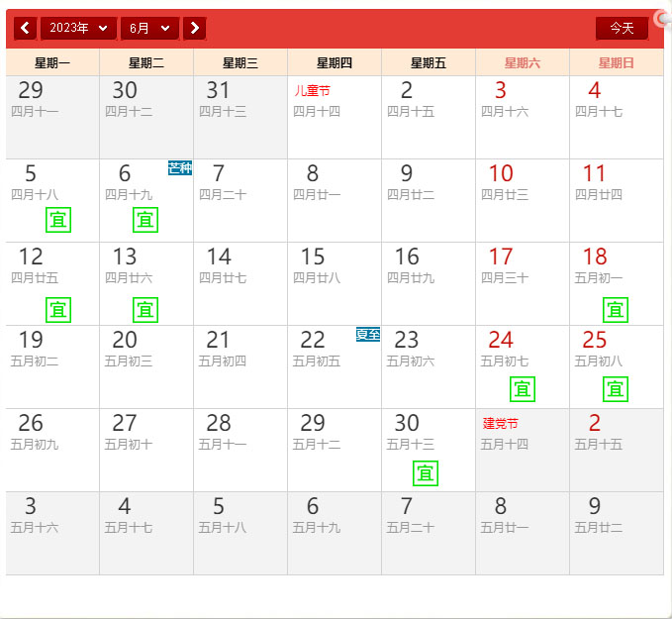Select the 建党节 date cell
This screenshot has width=672, height=619.
(x=523, y=450)
